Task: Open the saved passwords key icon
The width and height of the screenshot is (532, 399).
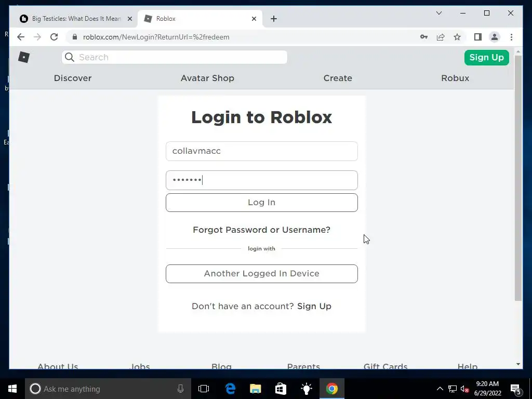Action: [424, 37]
